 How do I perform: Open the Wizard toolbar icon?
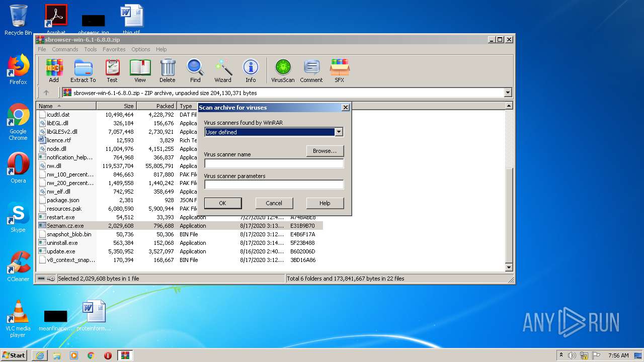pos(223,71)
